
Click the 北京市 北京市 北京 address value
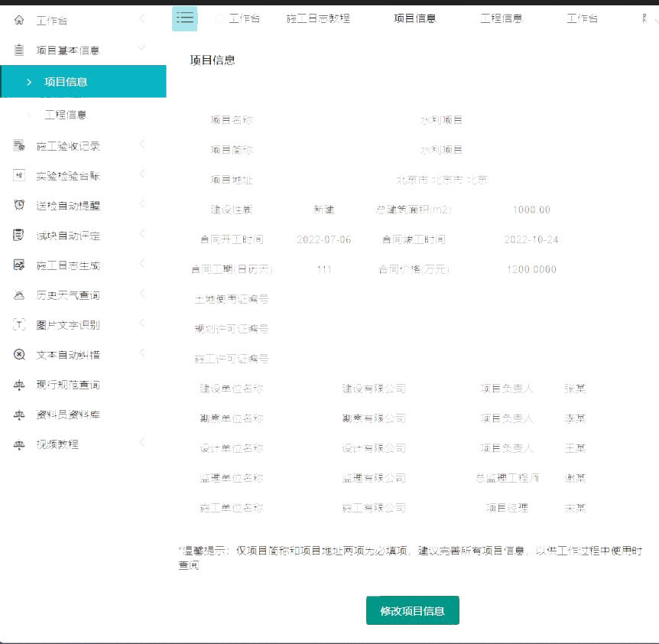tap(441, 180)
